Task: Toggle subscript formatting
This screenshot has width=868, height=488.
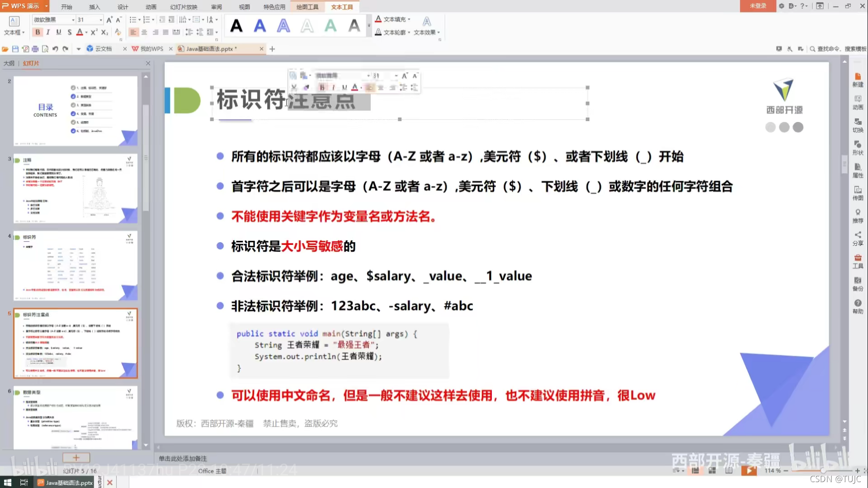Action: (104, 32)
